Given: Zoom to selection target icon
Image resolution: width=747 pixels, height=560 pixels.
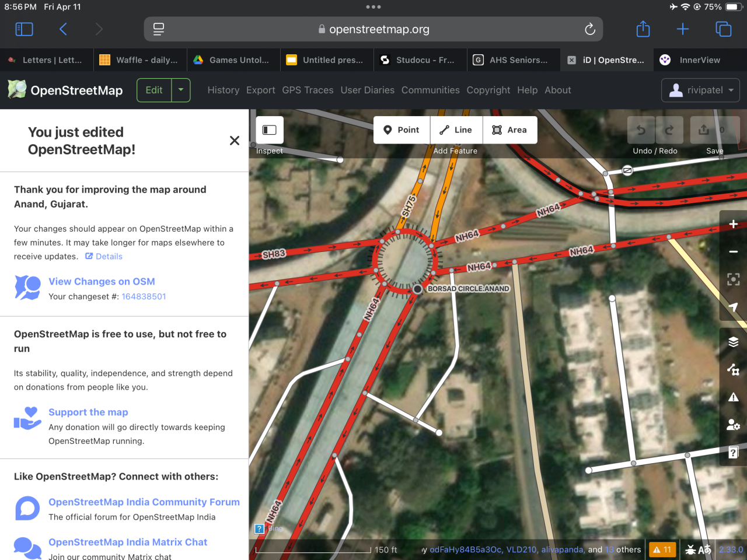Looking at the screenshot, I should 734,279.
